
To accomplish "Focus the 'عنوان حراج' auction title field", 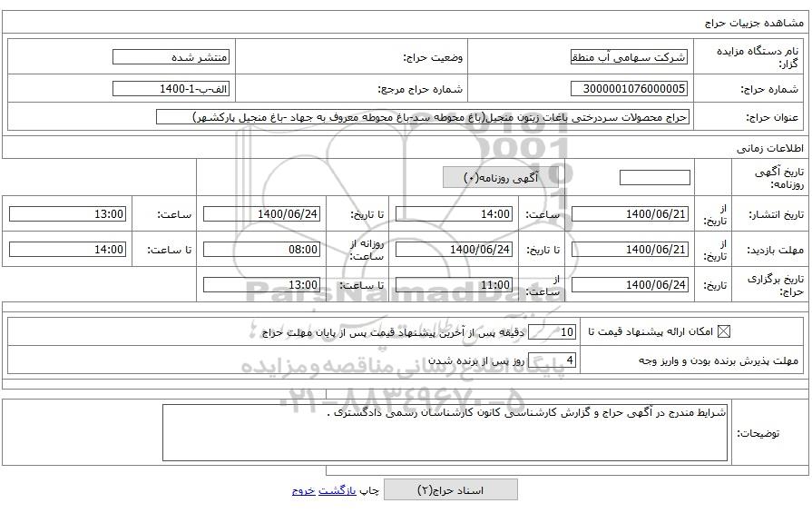I will tap(423, 117).
